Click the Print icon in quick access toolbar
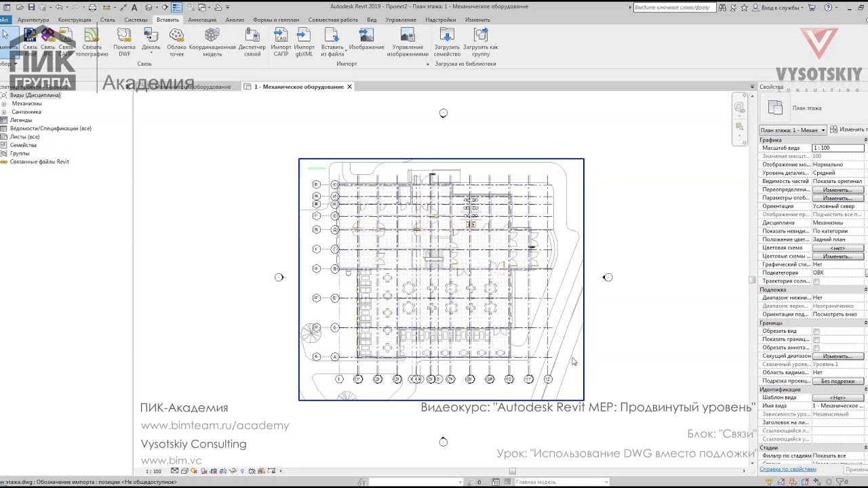 [x=92, y=7]
